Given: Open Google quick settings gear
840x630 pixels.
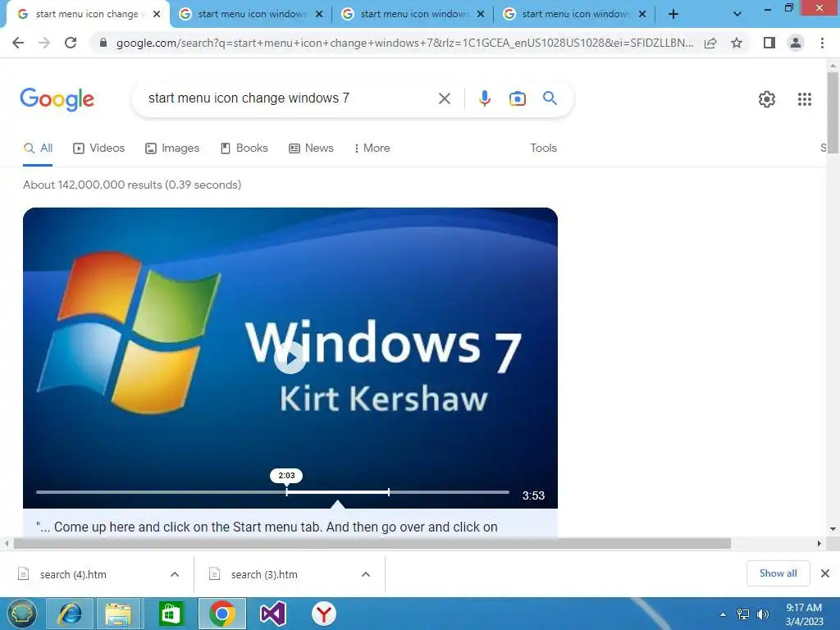Looking at the screenshot, I should click(x=767, y=99).
